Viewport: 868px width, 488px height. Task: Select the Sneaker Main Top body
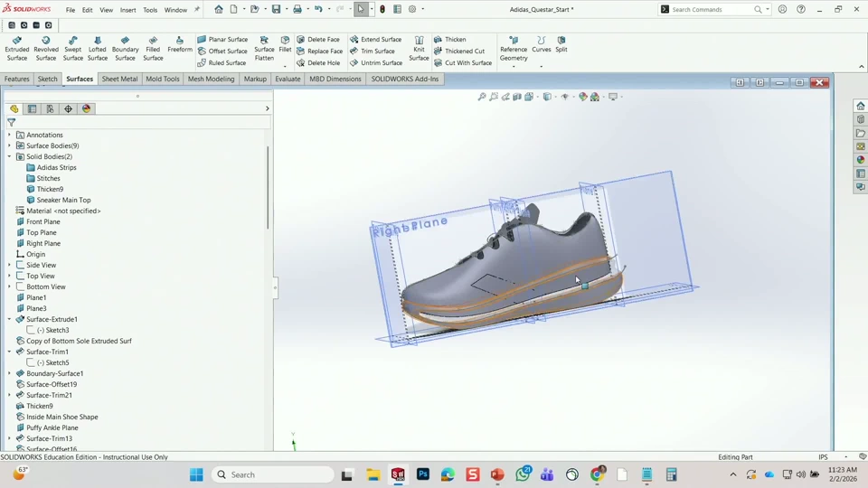[63, 200]
